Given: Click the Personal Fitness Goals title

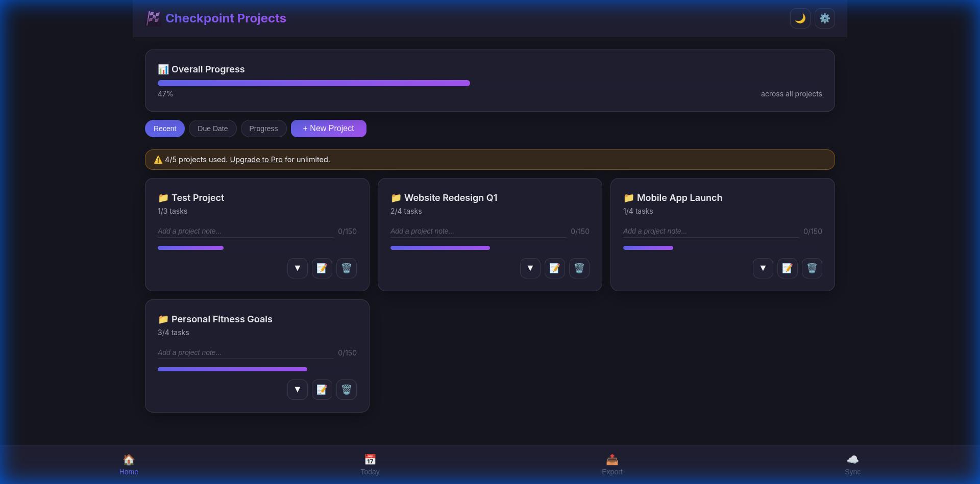Looking at the screenshot, I should 222,319.
